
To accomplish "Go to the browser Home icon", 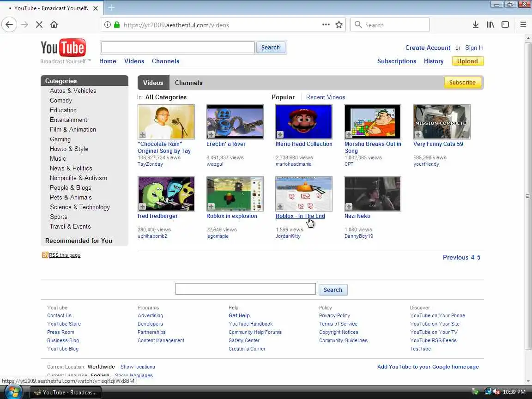I will pos(54,24).
